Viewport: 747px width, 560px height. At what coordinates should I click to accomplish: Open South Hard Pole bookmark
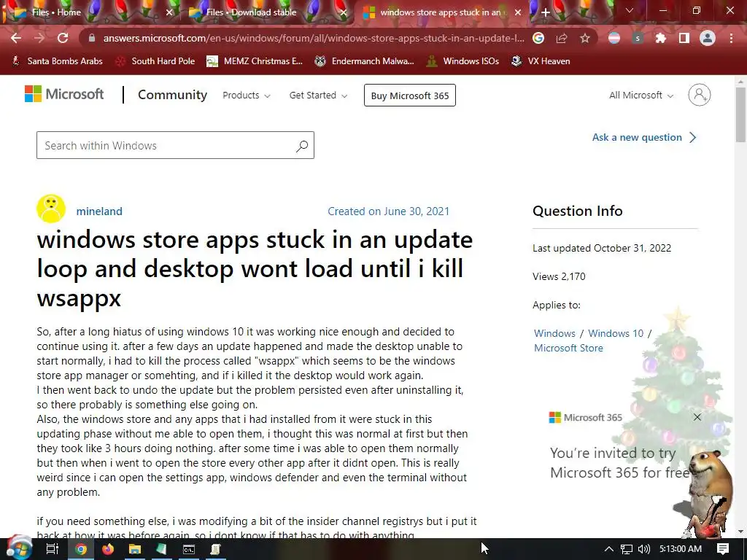(x=156, y=61)
